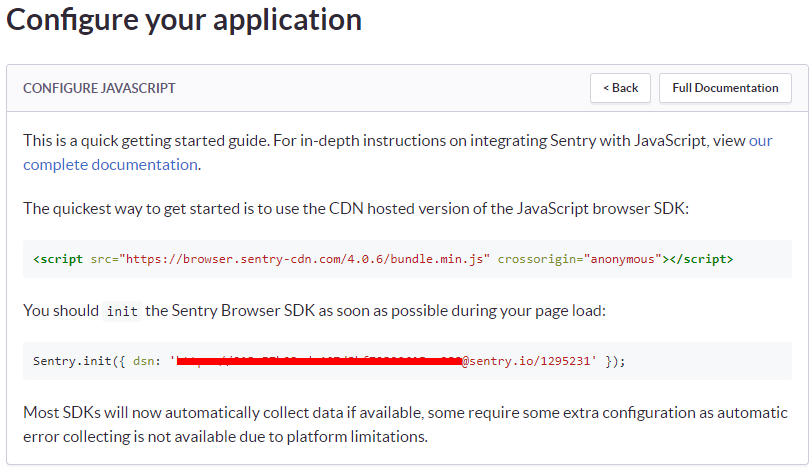Follow the 'our complete documentation' link
The width and height of the screenshot is (812, 468).
point(110,165)
